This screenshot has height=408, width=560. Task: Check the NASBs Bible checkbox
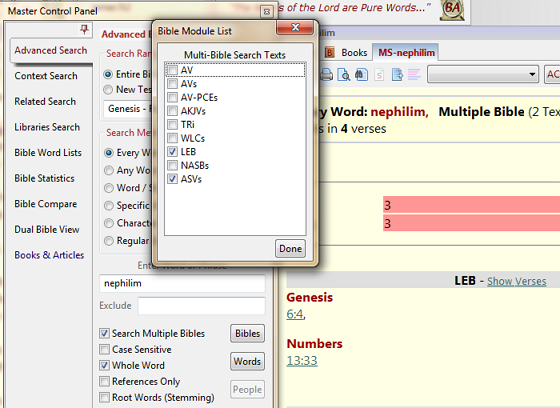(172, 165)
